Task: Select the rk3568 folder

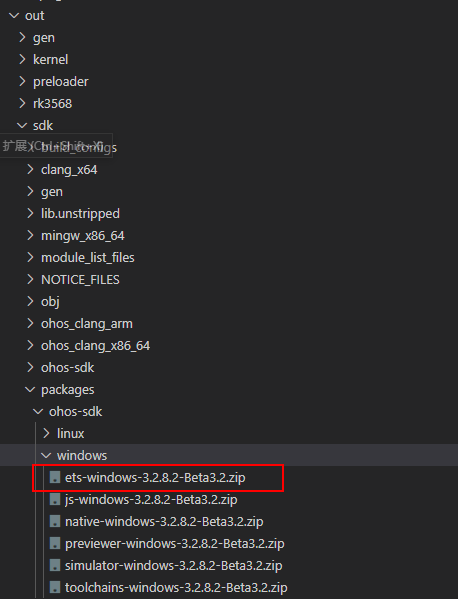Action: click(x=52, y=104)
